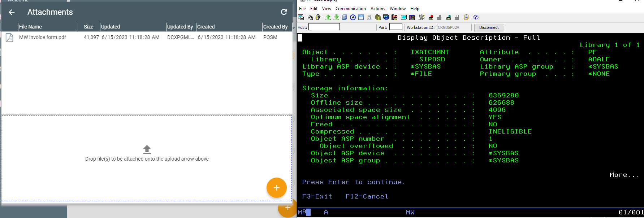Click the upload arrow in drop zone

(147, 149)
